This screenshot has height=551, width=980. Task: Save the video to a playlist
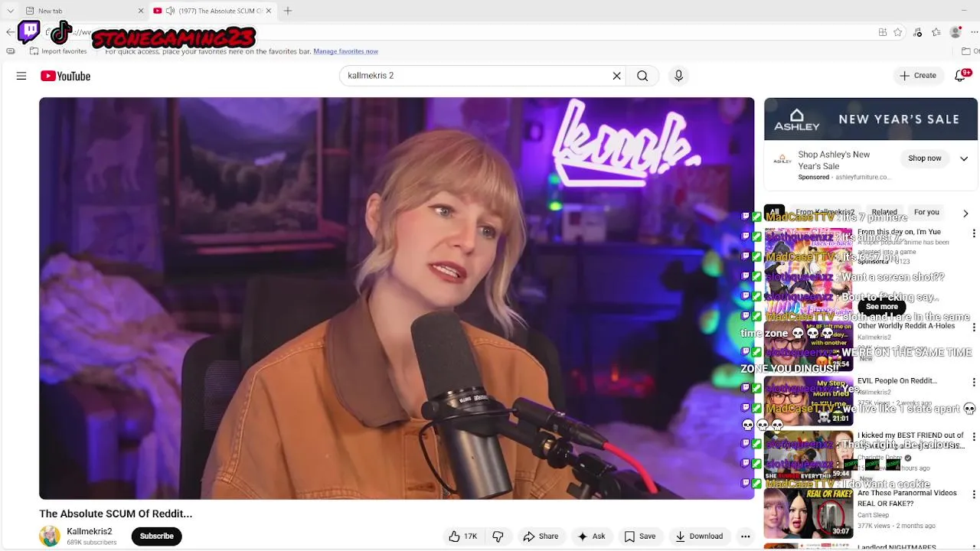[x=639, y=536]
